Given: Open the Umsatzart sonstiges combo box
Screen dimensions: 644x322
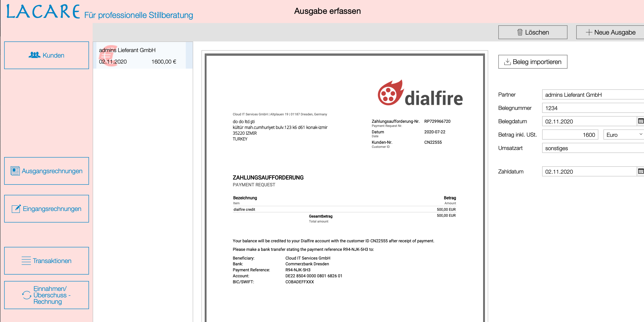Looking at the screenshot, I should (x=593, y=148).
